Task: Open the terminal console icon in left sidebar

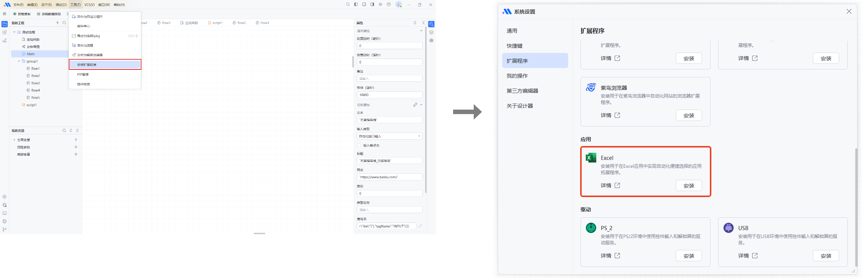Action: click(x=4, y=213)
